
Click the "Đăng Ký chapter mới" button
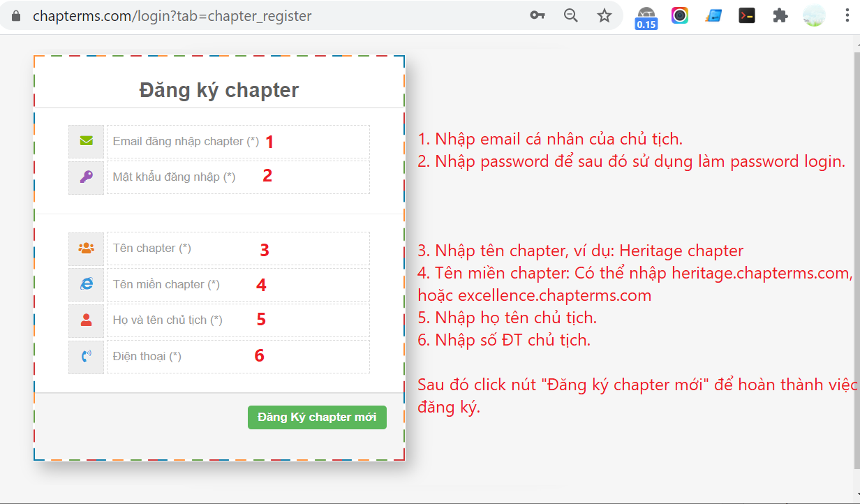point(317,417)
